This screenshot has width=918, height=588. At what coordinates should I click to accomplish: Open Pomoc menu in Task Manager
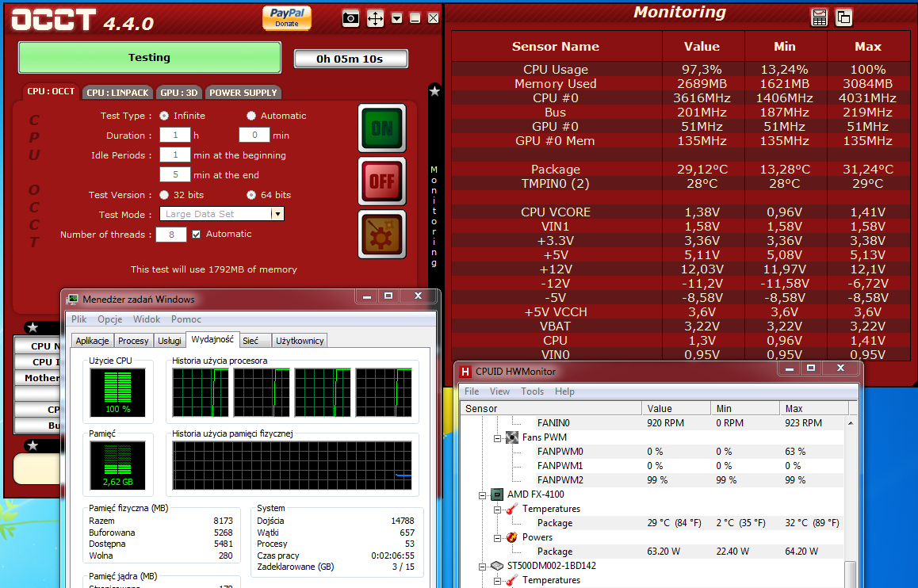coord(186,319)
